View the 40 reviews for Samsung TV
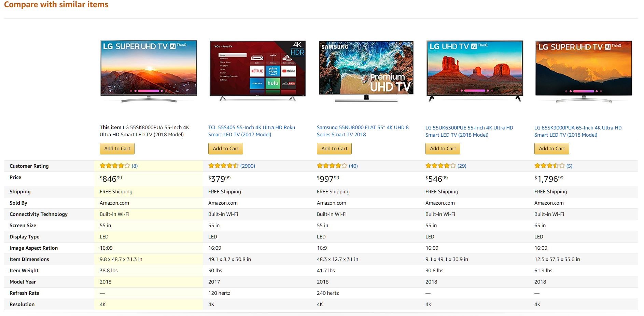The height and width of the screenshot is (316, 644). pyautogui.click(x=353, y=166)
